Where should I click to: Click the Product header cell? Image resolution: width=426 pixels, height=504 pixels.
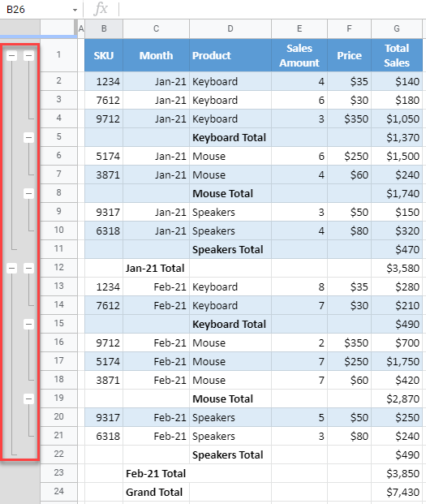coord(230,55)
